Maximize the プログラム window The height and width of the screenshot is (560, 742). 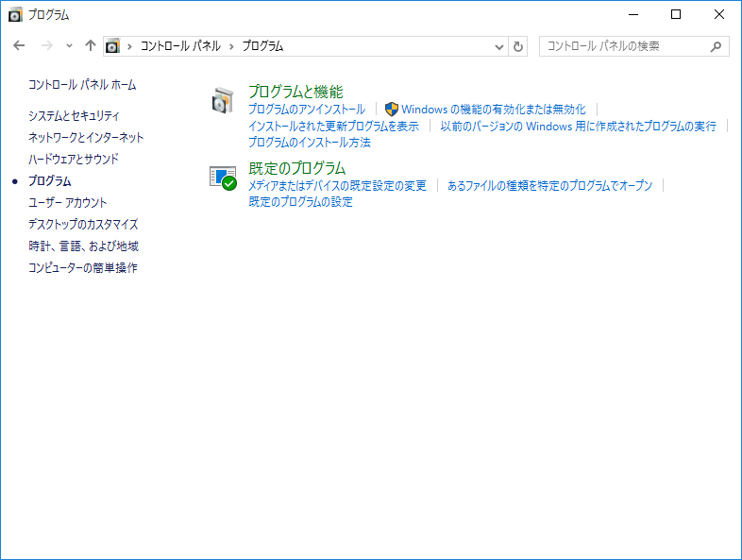click(676, 15)
